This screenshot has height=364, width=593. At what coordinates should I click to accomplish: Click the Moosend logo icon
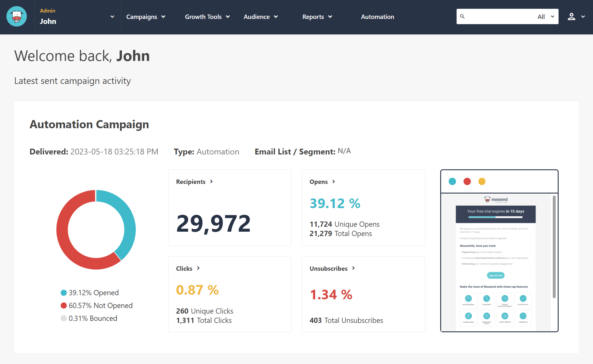pos(16,17)
